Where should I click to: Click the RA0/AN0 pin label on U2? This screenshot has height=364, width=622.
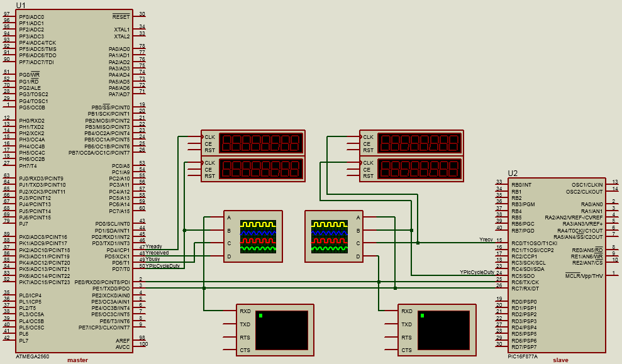point(592,204)
